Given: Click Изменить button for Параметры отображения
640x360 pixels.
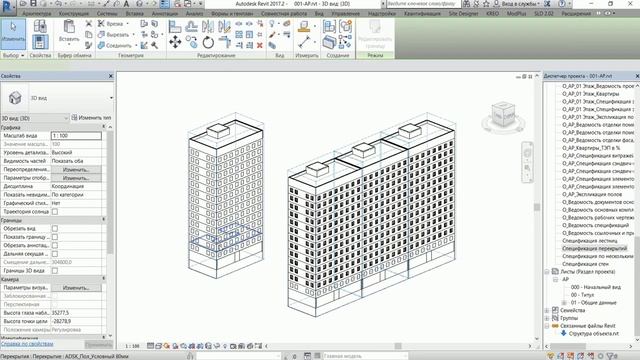Looking at the screenshot, I should click(76, 178).
